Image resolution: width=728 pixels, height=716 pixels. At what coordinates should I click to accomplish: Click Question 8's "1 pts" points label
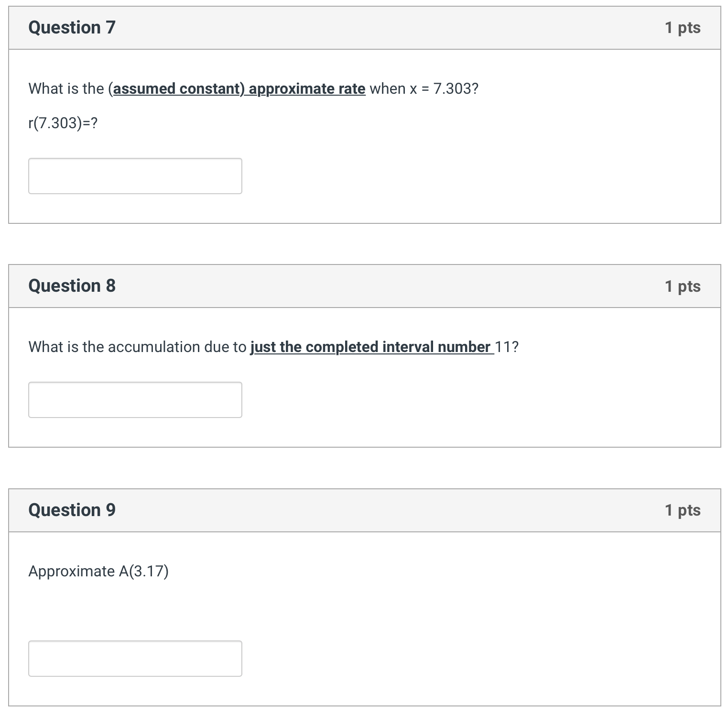point(682,286)
